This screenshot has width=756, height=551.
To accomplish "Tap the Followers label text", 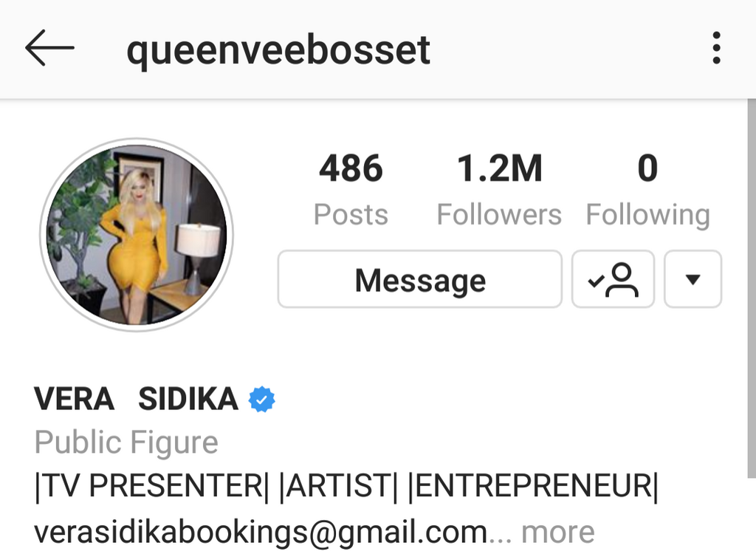I will (x=499, y=214).
